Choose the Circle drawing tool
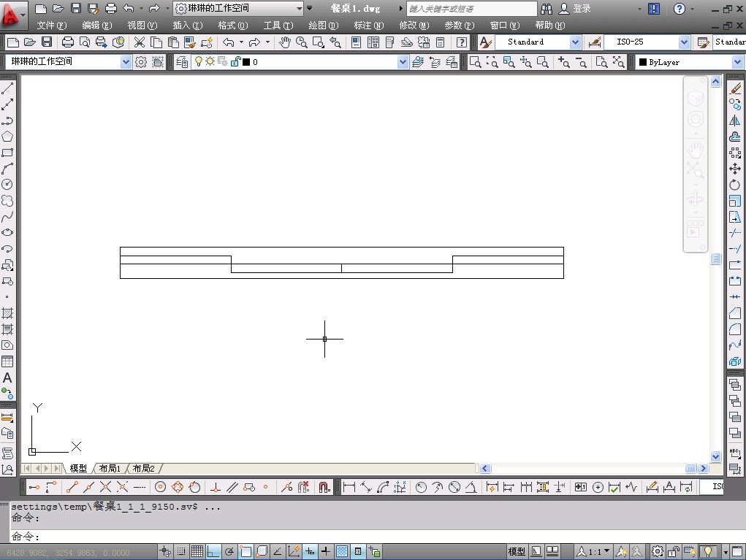746x560 pixels. [x=7, y=185]
